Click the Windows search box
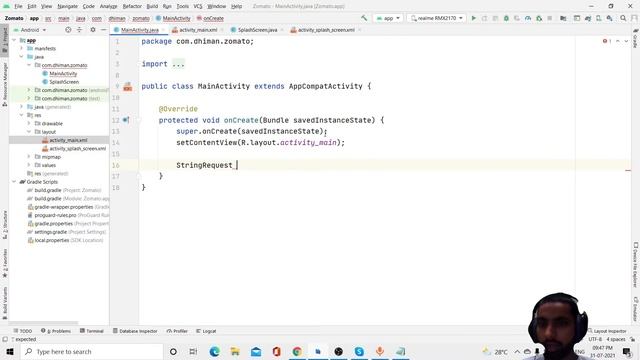 point(91,351)
